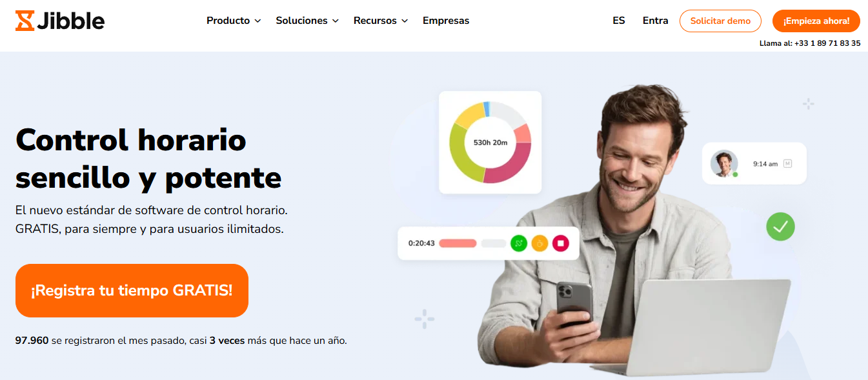
Task: Click the Jibble wordmark text in header
Action: tap(71, 21)
